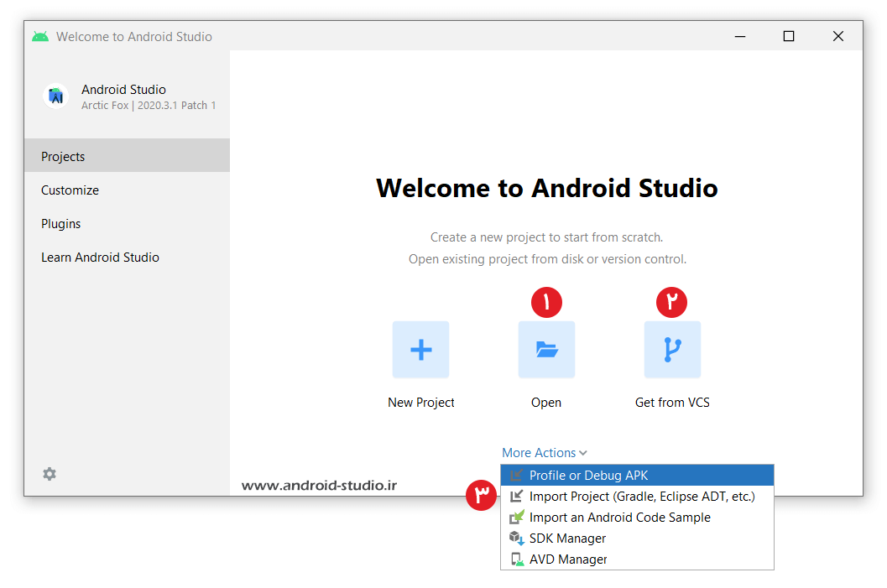Click the Import Android Code Sample icon
The image size is (887, 588).
click(517, 518)
